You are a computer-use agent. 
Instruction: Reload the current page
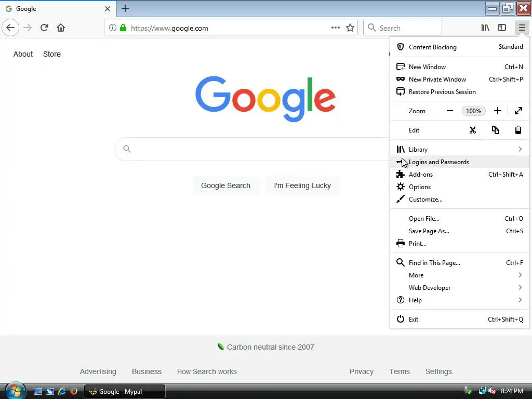44,28
